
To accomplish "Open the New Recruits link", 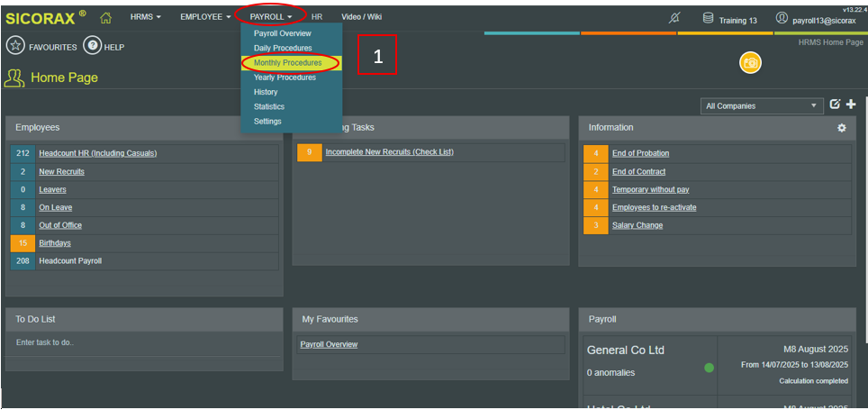I will click(x=61, y=171).
